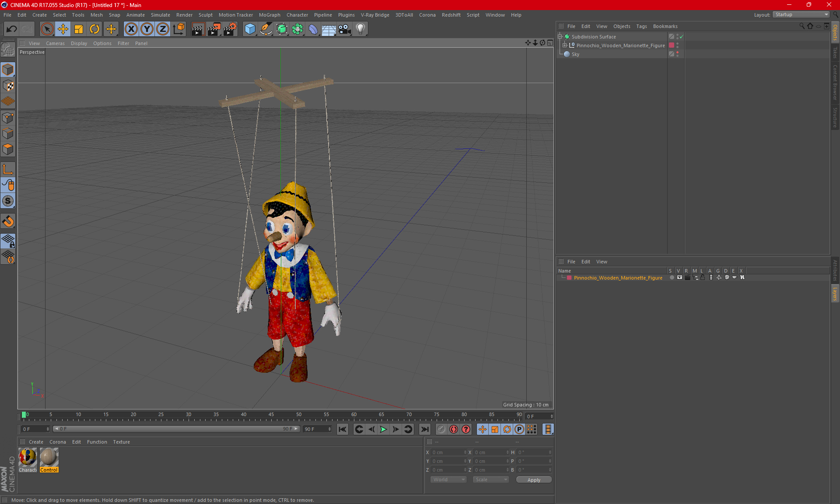Toggle Pinnochio object visibility dots
The image size is (840, 504).
tap(677, 45)
